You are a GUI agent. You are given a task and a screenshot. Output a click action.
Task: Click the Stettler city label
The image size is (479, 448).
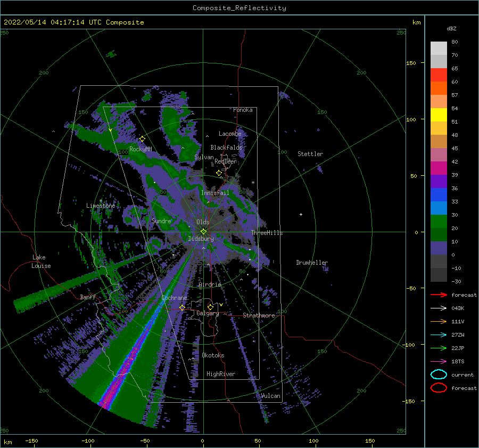pyautogui.click(x=310, y=154)
